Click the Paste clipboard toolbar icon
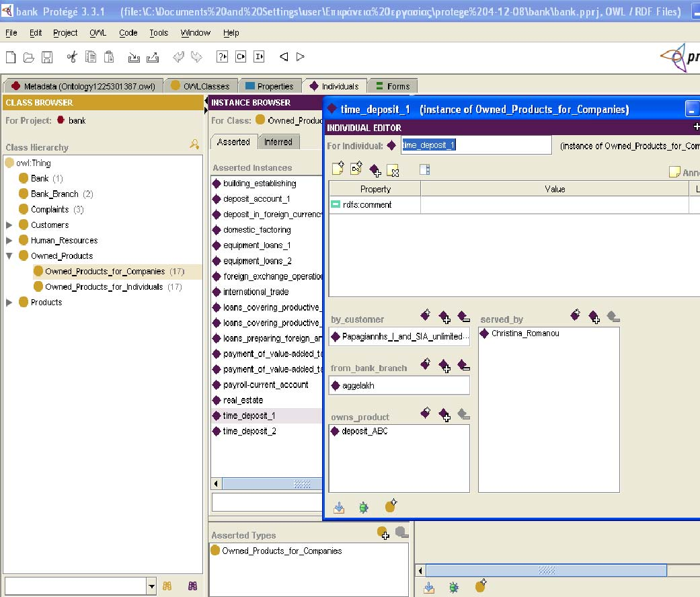The image size is (700, 597). click(x=109, y=56)
